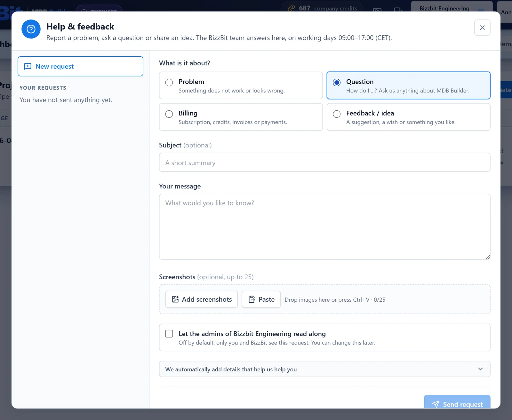
Task: Click the New request plus icon
Action: coord(28,66)
